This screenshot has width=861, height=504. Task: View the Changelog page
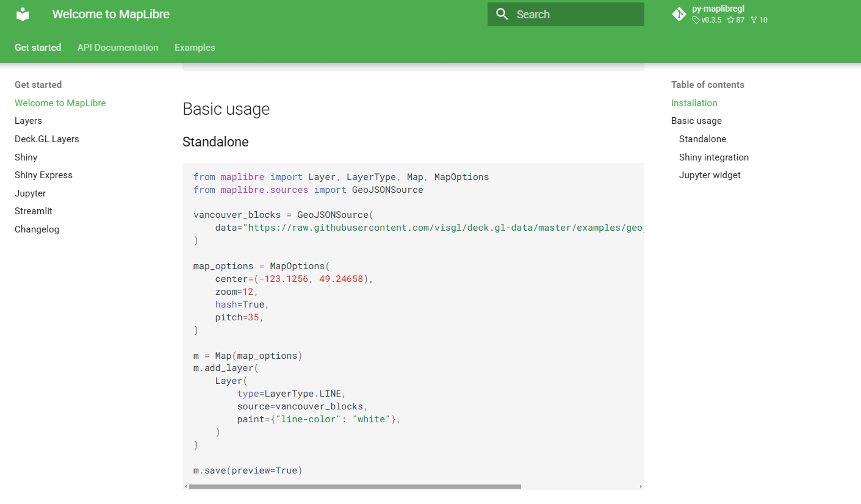pyautogui.click(x=37, y=229)
